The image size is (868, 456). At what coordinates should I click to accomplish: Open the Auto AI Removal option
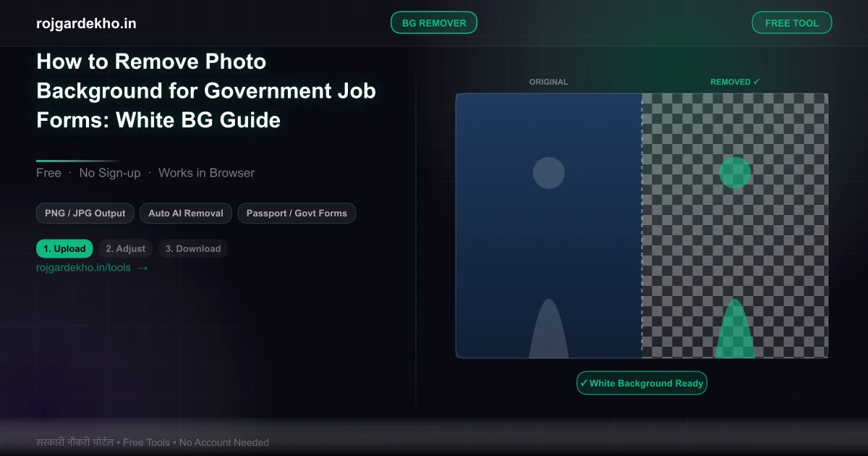point(185,213)
